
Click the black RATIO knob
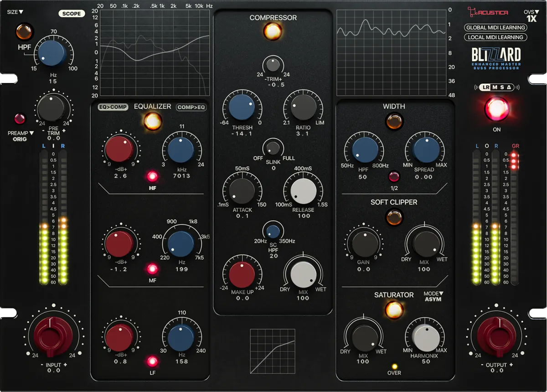[303, 106]
